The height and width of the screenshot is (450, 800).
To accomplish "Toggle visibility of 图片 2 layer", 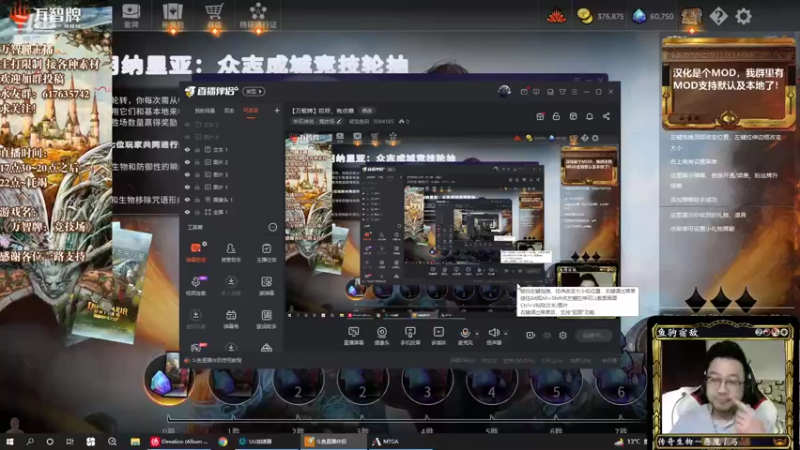I will 187,162.
